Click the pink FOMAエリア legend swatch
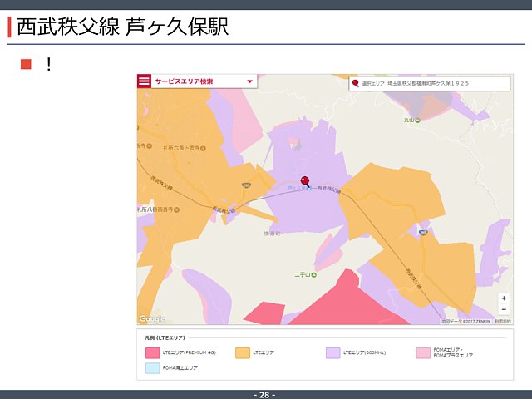 [x=423, y=352]
